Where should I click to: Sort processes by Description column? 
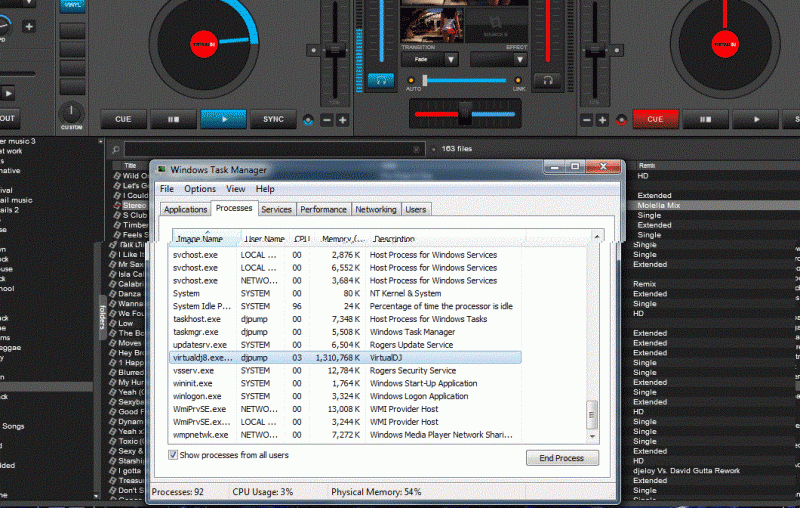pos(394,238)
